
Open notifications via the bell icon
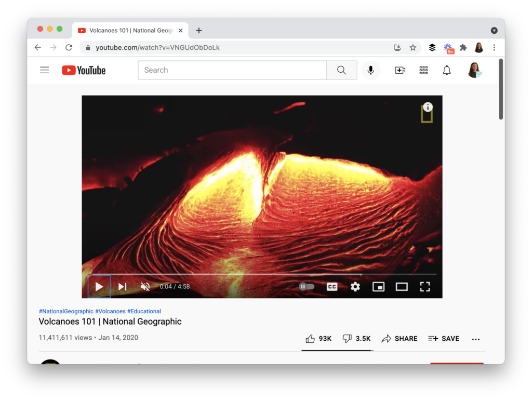tap(446, 70)
